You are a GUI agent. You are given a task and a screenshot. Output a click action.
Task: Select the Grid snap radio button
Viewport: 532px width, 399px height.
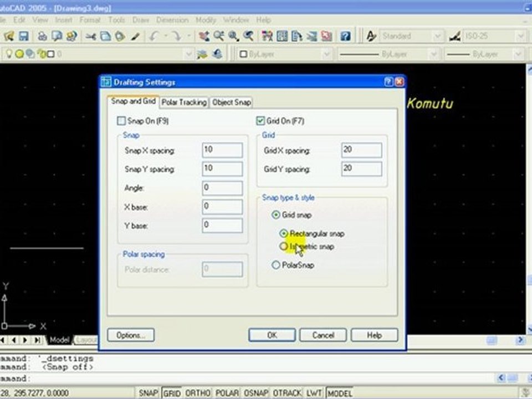pyautogui.click(x=276, y=215)
